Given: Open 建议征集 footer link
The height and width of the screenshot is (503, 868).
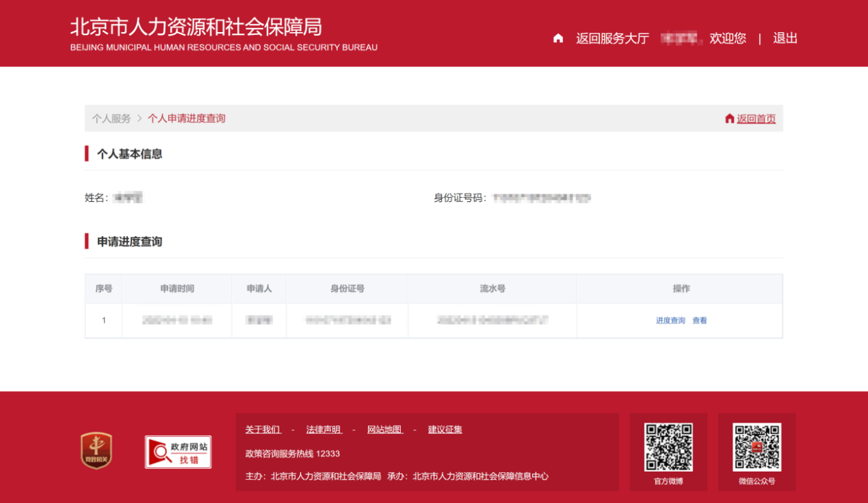Looking at the screenshot, I should (445, 430).
